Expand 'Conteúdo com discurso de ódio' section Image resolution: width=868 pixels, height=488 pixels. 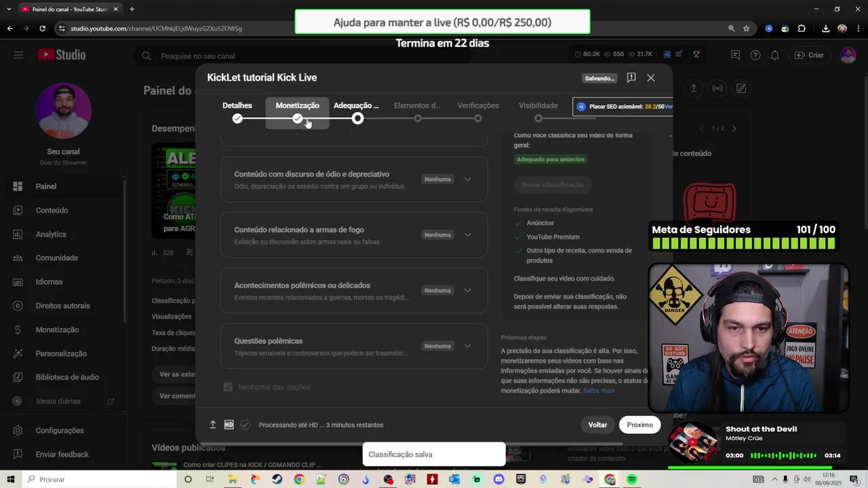click(x=467, y=179)
